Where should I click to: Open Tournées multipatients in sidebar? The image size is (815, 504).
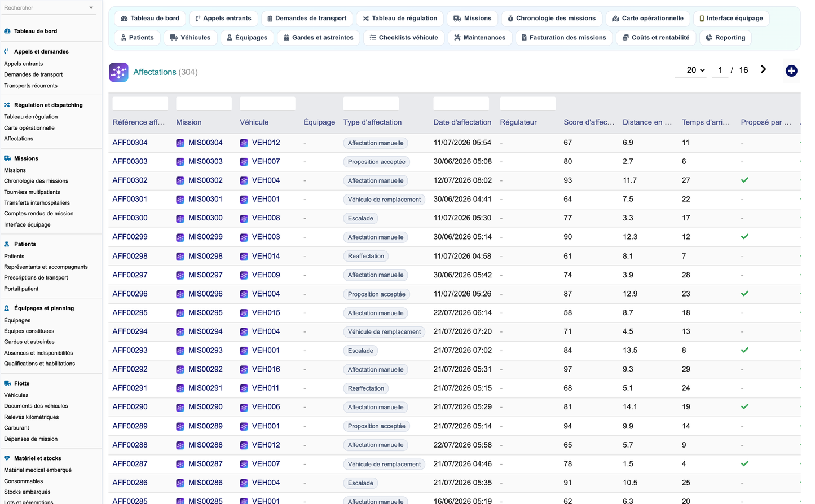point(32,192)
